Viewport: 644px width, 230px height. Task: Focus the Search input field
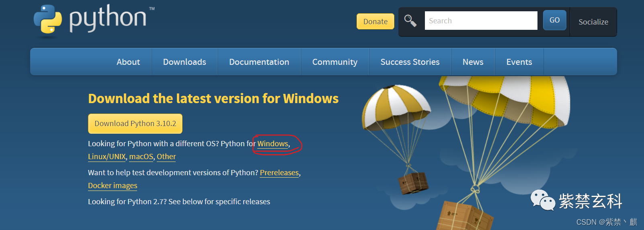click(x=481, y=21)
